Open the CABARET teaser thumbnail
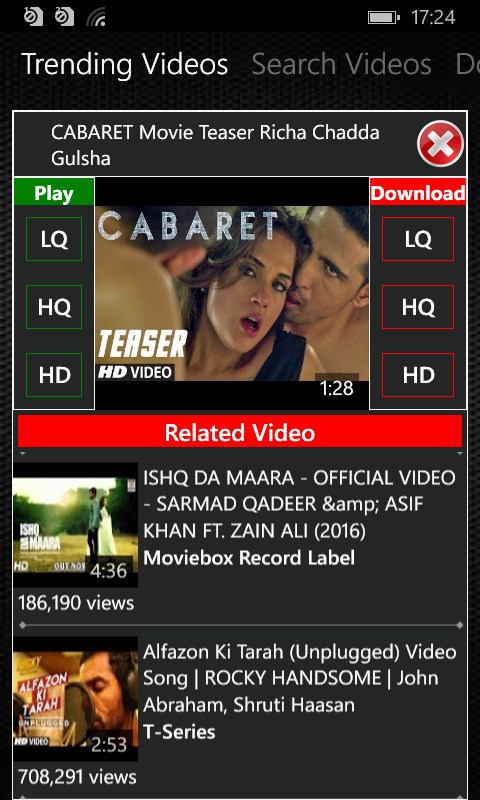Screen dimensions: 480x800 [x=232, y=293]
